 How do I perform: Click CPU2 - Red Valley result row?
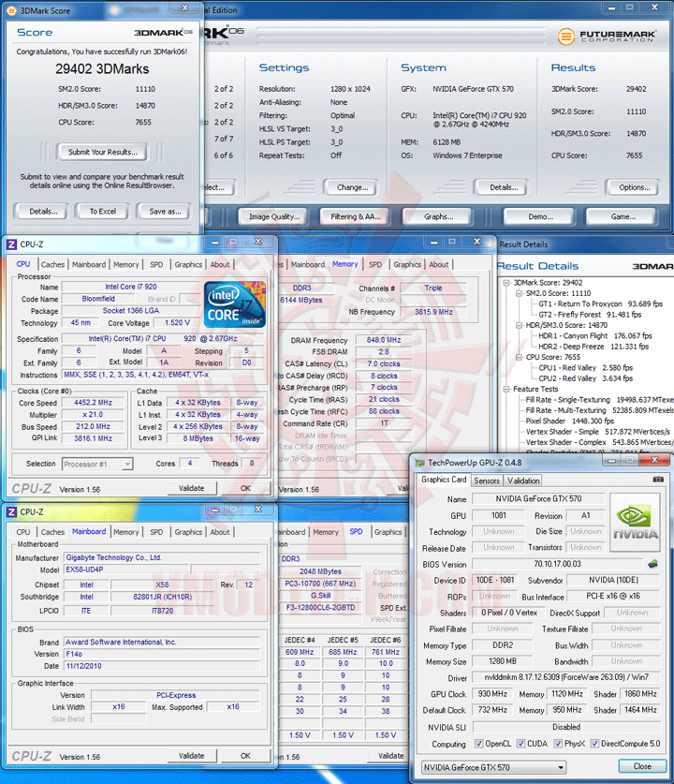585,378
